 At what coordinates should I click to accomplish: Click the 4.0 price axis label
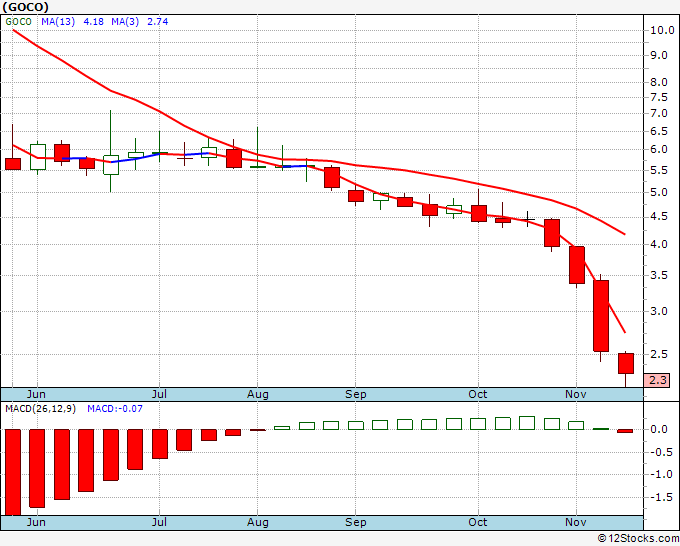(x=658, y=245)
